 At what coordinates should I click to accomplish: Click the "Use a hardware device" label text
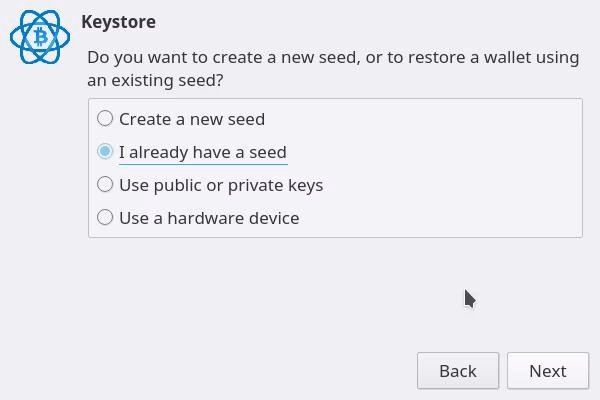click(x=208, y=218)
